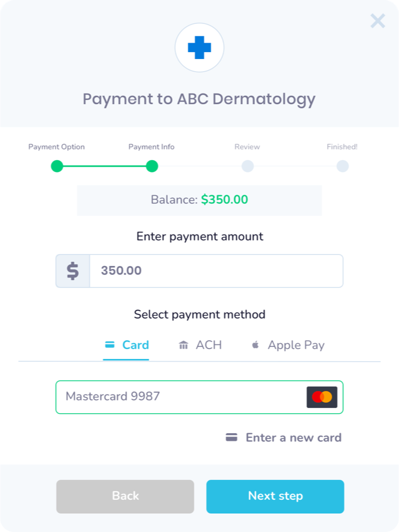
Task: Click the payment amount field showing 350.00
Action: point(216,271)
